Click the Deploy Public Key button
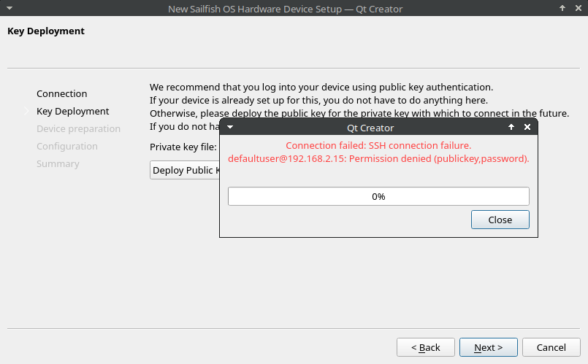This screenshot has height=364, width=588. [x=186, y=171]
